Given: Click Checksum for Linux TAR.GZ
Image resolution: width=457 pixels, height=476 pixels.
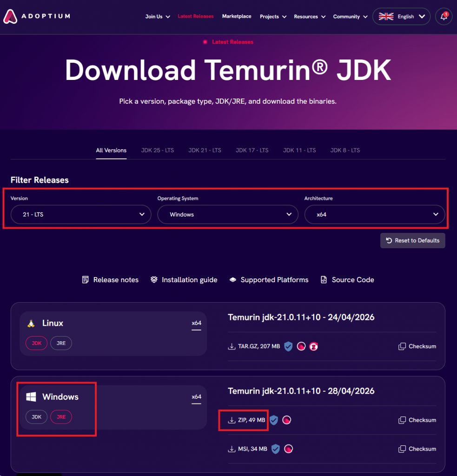Looking at the screenshot, I should tap(417, 346).
